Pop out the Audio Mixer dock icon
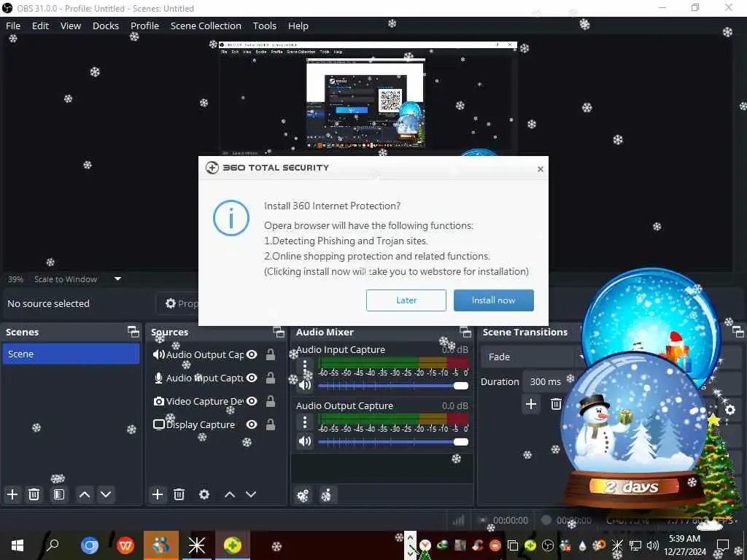This screenshot has width=747, height=560. [465, 332]
